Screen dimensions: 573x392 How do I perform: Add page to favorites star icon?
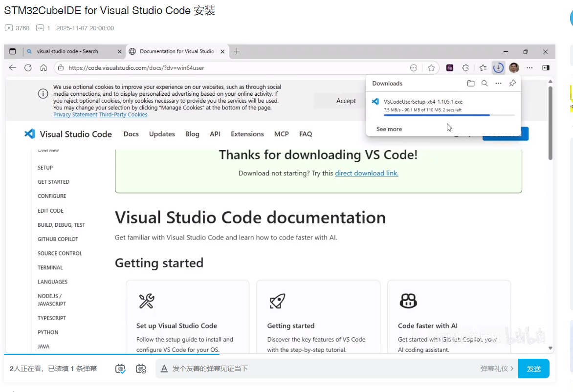(x=431, y=68)
